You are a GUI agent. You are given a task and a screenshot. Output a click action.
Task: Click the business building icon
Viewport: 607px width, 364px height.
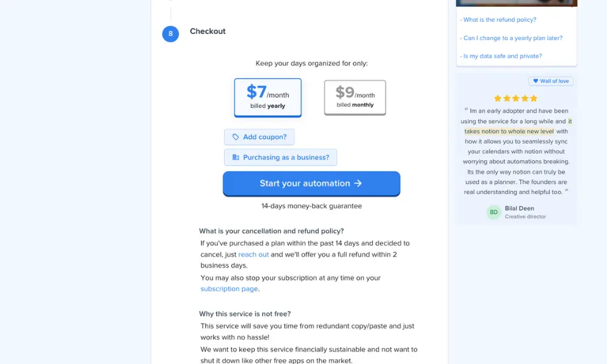click(x=236, y=157)
